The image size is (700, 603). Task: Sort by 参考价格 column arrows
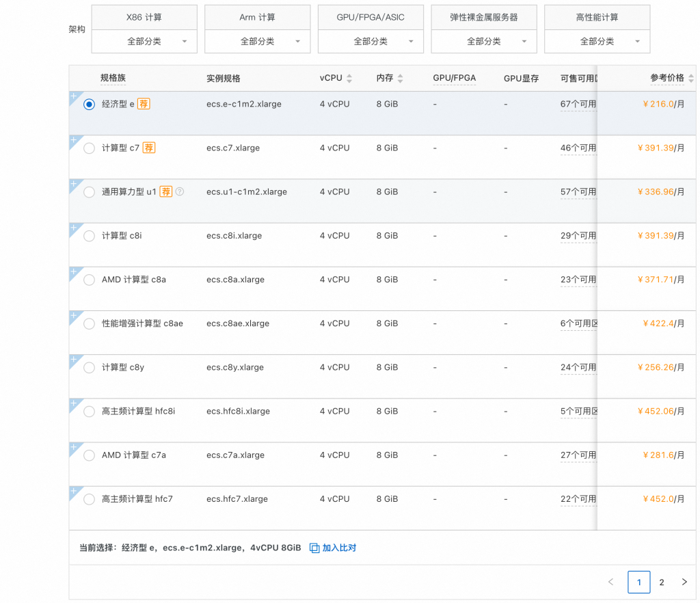pos(691,79)
